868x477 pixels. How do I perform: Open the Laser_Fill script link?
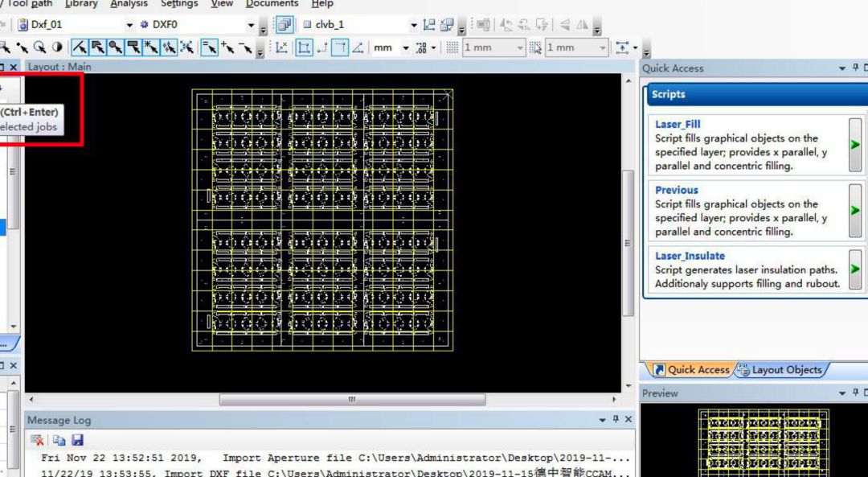[678, 124]
